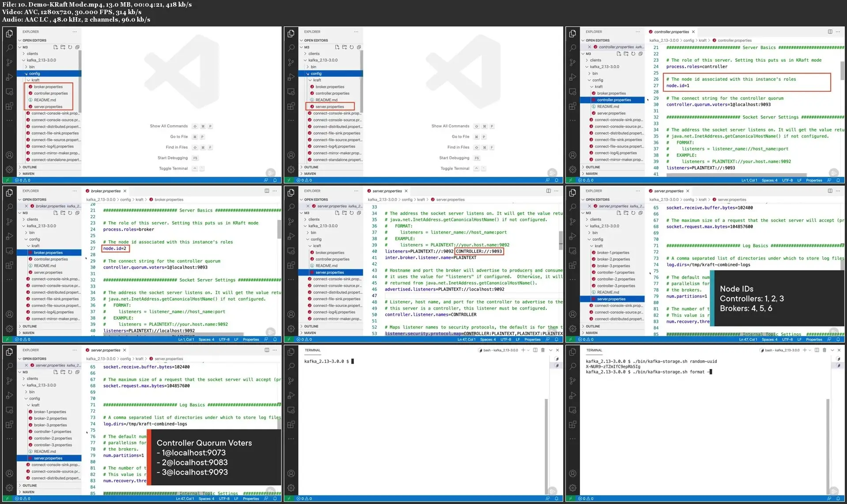Toggle panel size chevron in kafka-storage.sh terminal
Screen dimensions: 847x504
[x=832, y=350]
